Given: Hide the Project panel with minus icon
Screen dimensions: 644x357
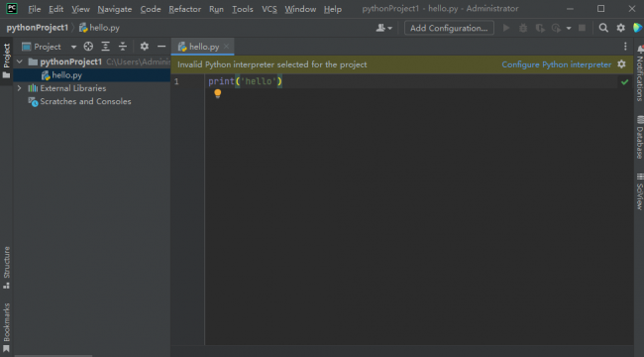Looking at the screenshot, I should coord(161,47).
